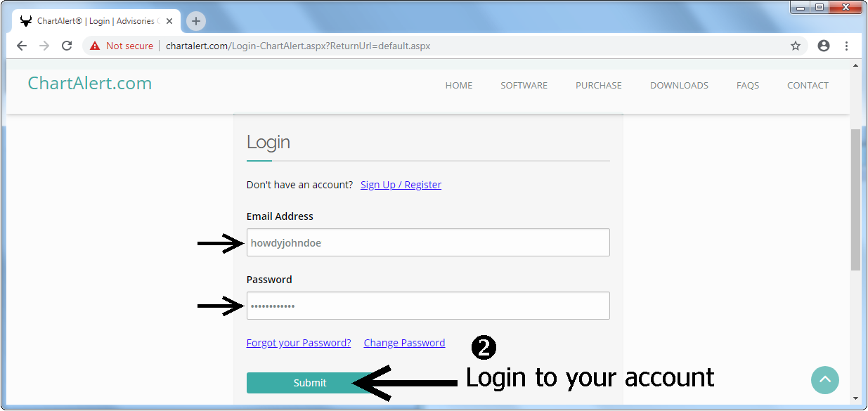Click the Not secure warning icon
This screenshot has height=411, width=868.
(95, 46)
